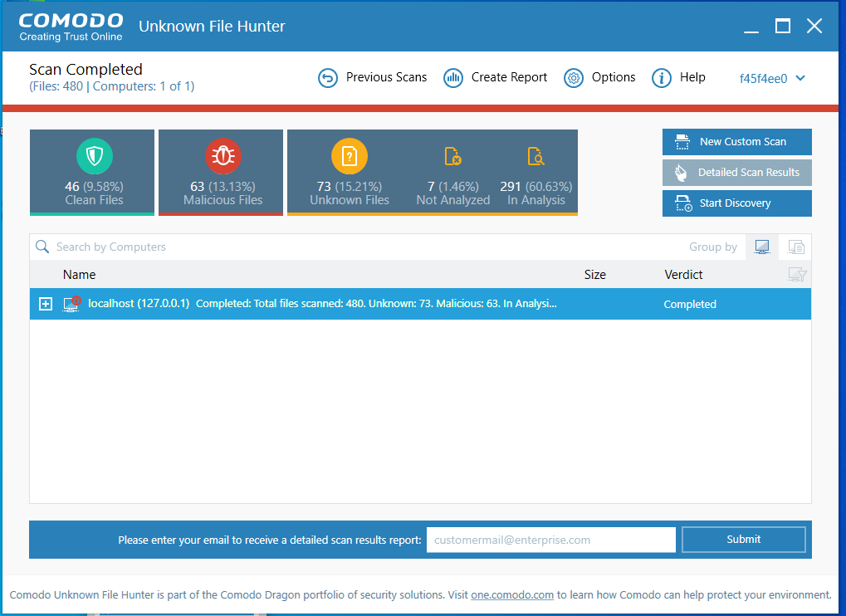Click the 46 (9.58%) Clean Files tile
The height and width of the screenshot is (616, 846).
pos(92,173)
